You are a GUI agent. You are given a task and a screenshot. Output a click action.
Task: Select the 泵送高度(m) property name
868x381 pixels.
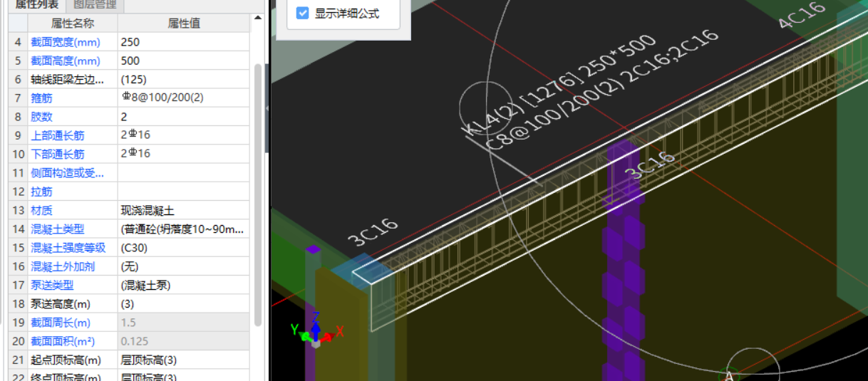(61, 304)
